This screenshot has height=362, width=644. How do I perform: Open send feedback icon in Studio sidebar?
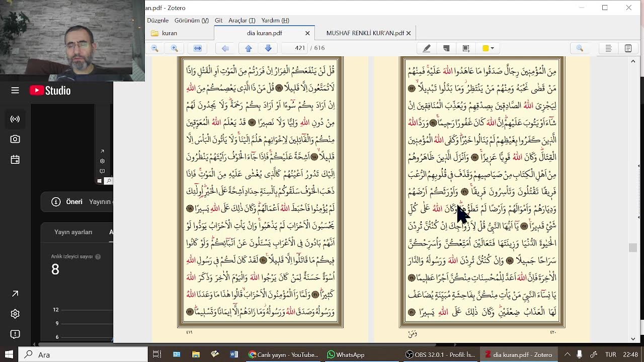[15, 334]
